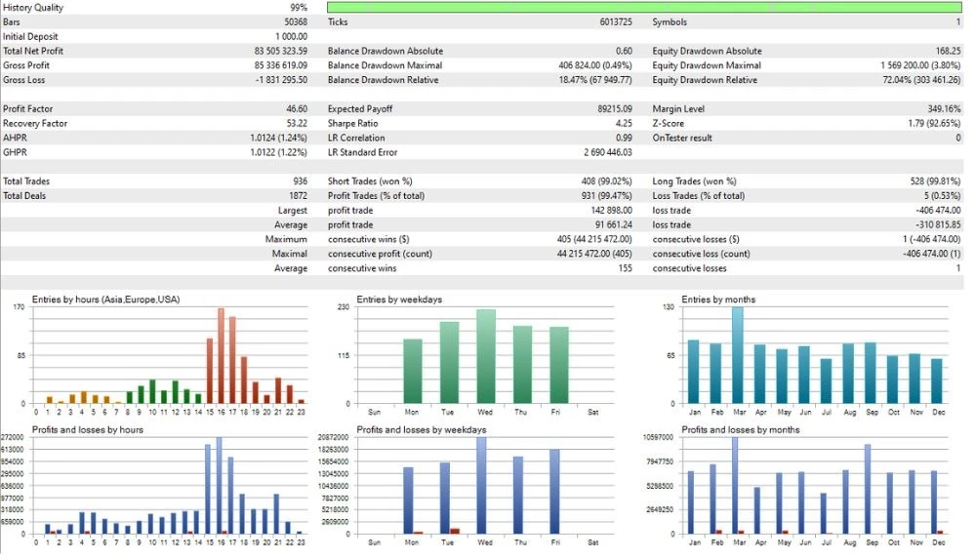Click the Tue red loss bar in weekdays chart
Screen dimensions: 975x560
[455, 531]
